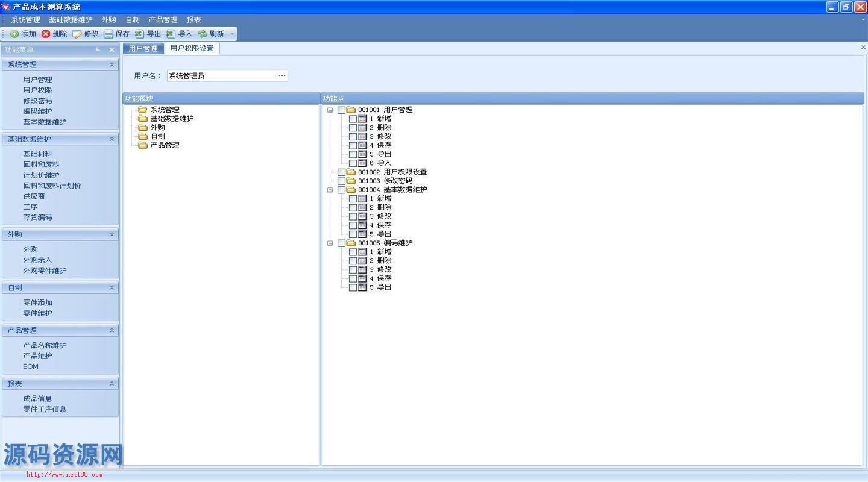Check the 001001 用户管理 checkbox
Image resolution: width=868 pixels, height=482 pixels.
pos(342,110)
